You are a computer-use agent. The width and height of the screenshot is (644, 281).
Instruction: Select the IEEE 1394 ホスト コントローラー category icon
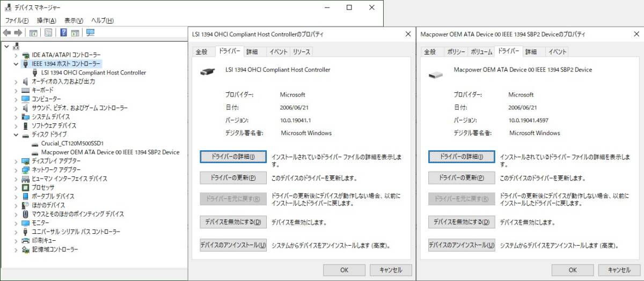pyautogui.click(x=25, y=64)
